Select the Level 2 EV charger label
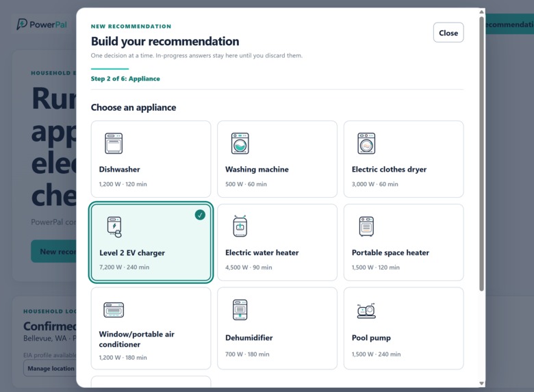This screenshot has width=534, height=392. (x=132, y=253)
